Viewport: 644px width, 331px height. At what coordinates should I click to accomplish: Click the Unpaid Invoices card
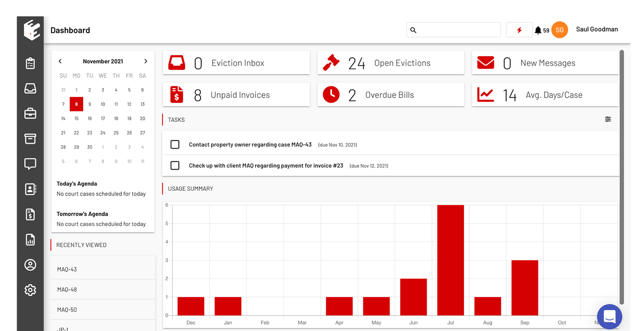pyautogui.click(x=236, y=95)
